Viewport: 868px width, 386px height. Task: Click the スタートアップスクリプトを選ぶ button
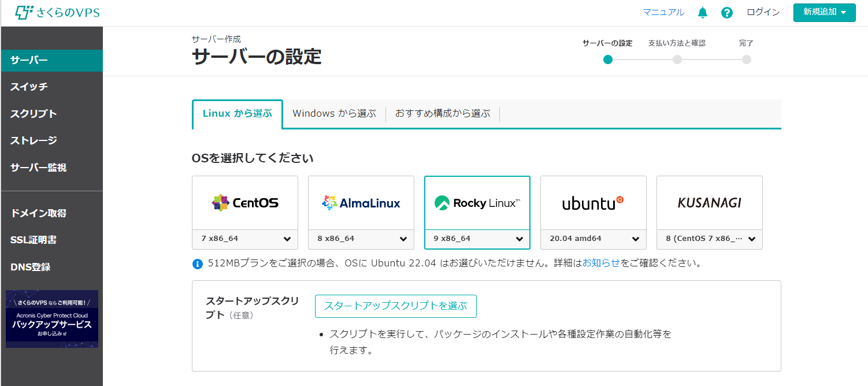[395, 306]
